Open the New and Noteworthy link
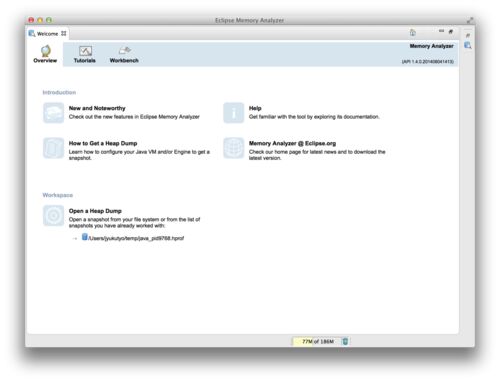The height and width of the screenshot is (382, 500). pyautogui.click(x=97, y=108)
